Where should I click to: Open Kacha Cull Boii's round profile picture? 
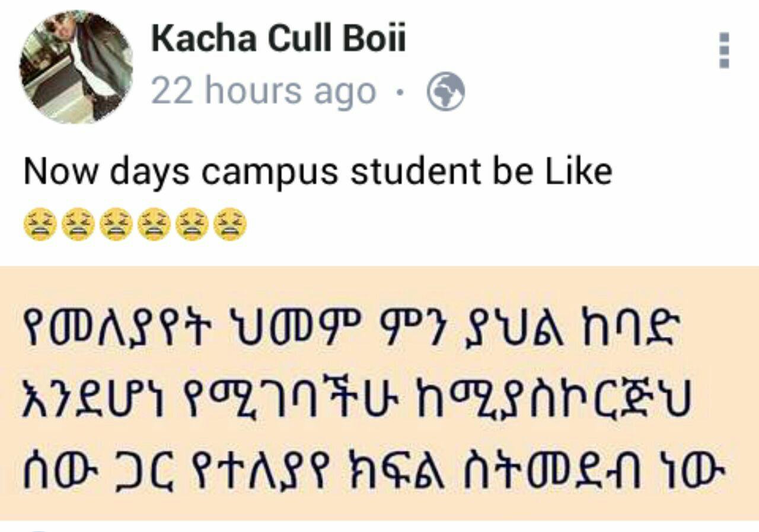pos(76,66)
